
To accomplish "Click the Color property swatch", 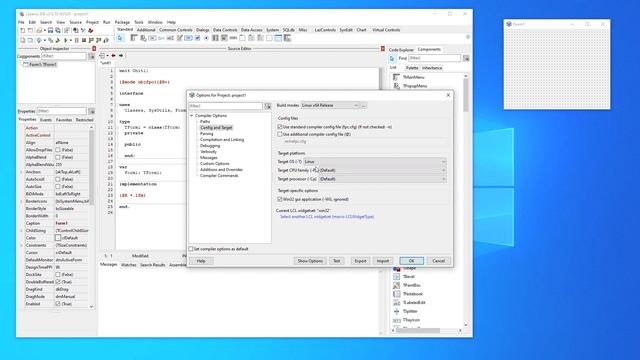I will (x=58, y=238).
